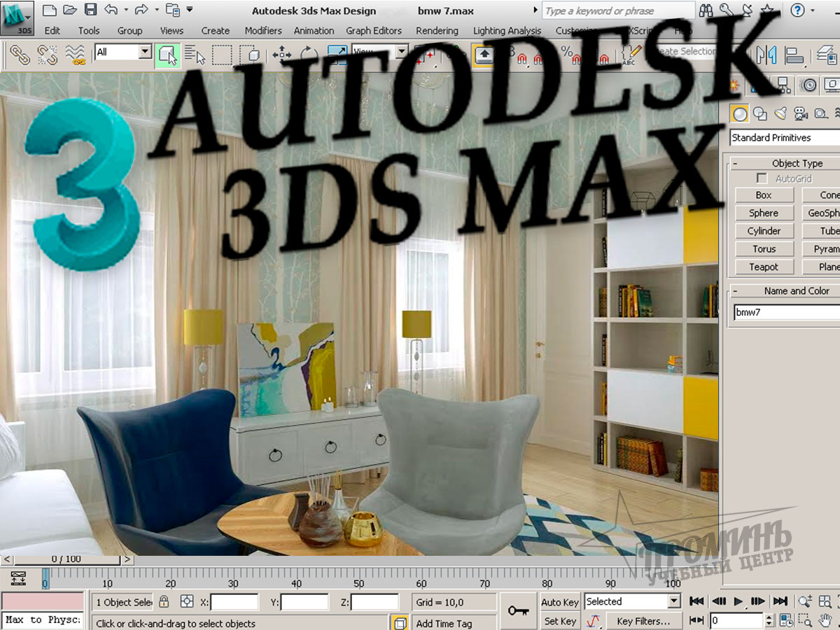This screenshot has height=630, width=840.
Task: Toggle the Selection Lock padlock icon
Action: 164,601
